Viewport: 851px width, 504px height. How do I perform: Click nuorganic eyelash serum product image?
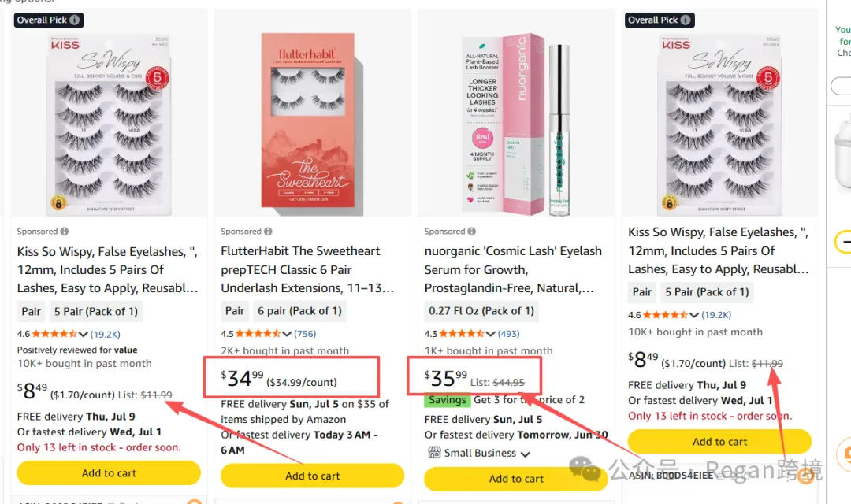pos(516,124)
